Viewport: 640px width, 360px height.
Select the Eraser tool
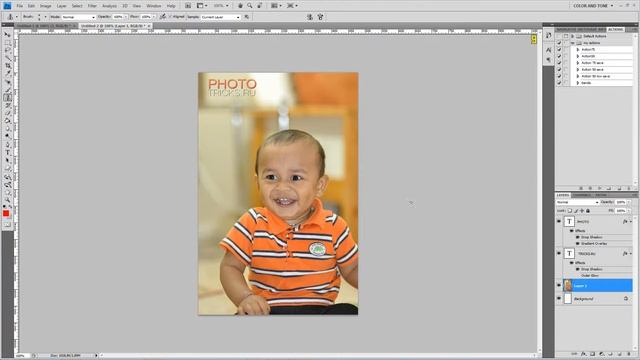click(7, 113)
